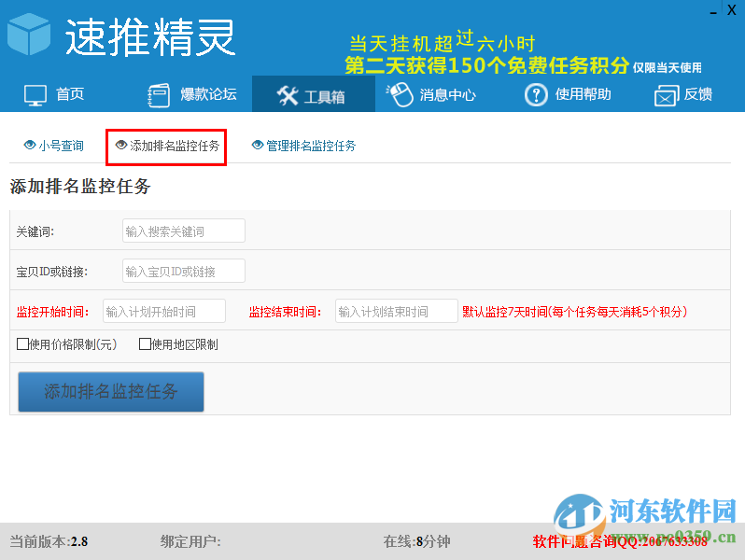The height and width of the screenshot is (560, 745).
Task: Click the 宝贝ID或链接: field label
Action: point(51,273)
